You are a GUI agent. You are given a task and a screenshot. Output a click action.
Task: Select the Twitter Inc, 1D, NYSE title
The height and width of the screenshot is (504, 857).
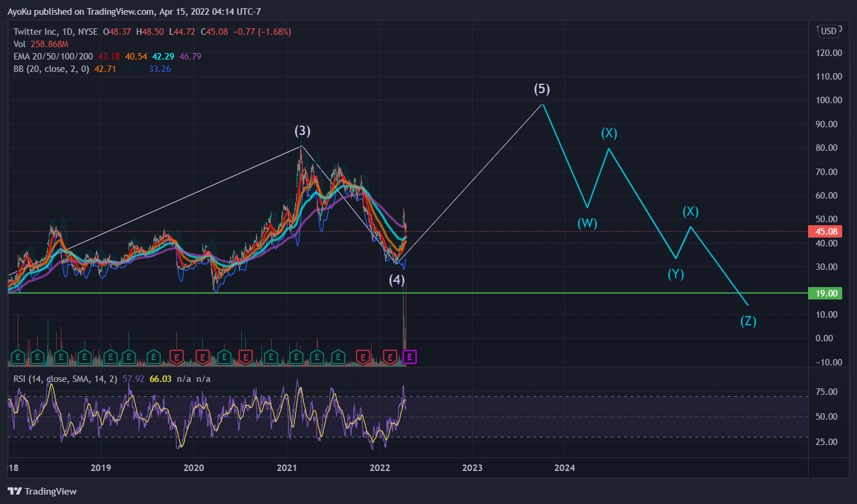click(55, 32)
